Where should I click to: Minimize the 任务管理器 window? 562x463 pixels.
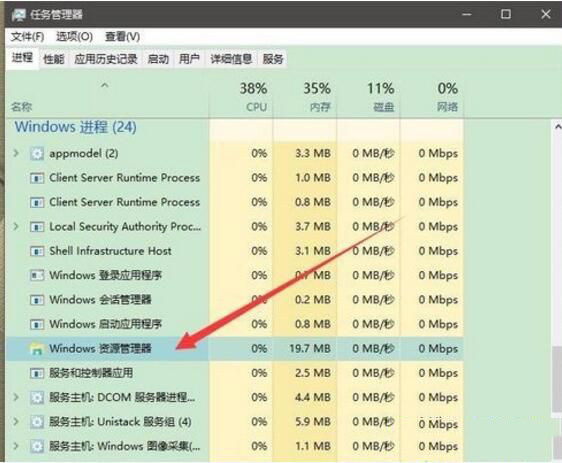point(467,15)
